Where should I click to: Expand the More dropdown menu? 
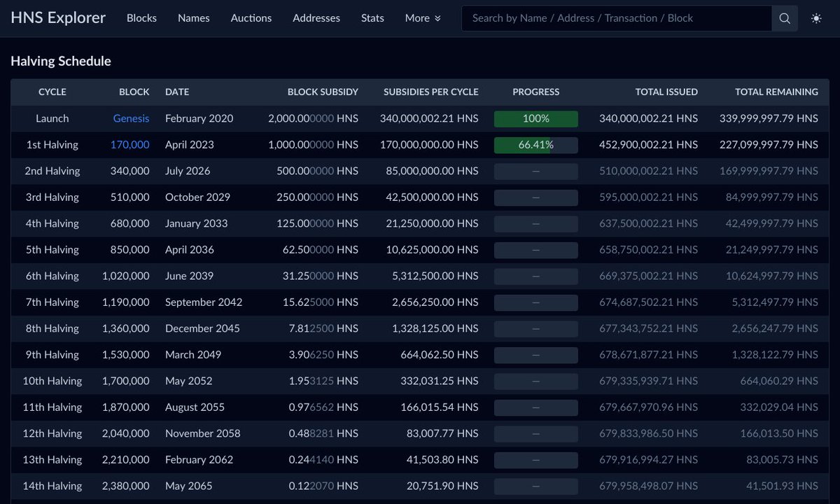pyautogui.click(x=423, y=18)
